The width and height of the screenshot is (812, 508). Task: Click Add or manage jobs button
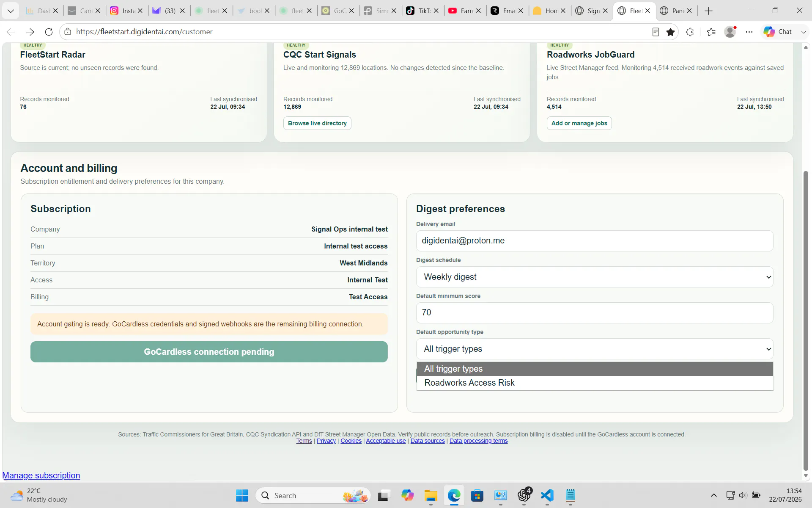pyautogui.click(x=579, y=123)
